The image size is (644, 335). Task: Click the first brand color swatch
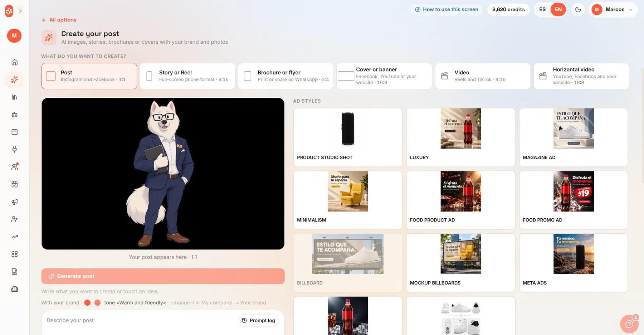87,303
